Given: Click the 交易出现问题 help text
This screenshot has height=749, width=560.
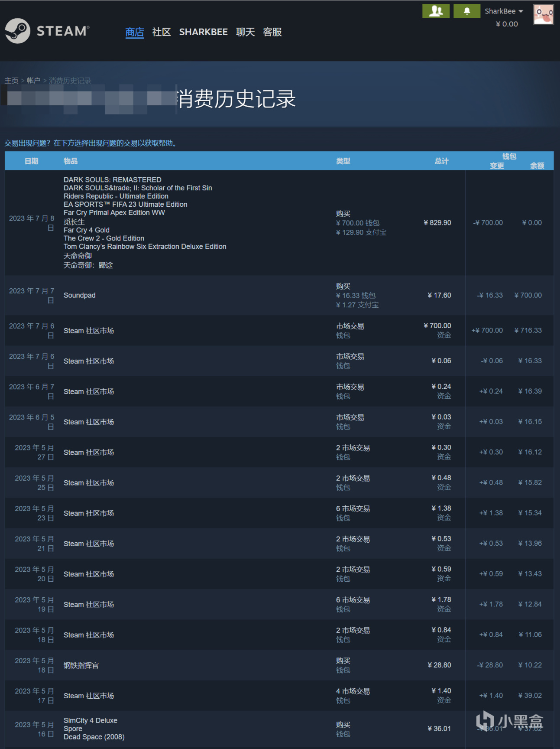Looking at the screenshot, I should point(91,143).
